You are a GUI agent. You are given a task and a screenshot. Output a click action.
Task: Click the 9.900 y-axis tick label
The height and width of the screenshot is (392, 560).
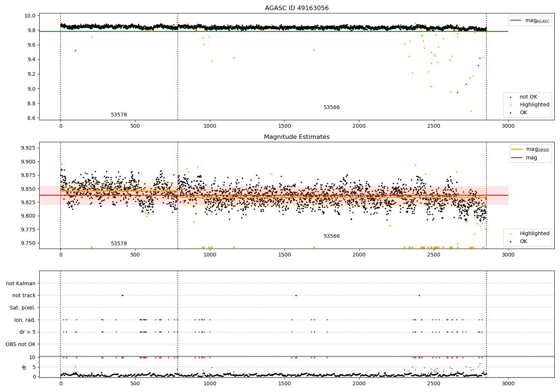coord(28,162)
